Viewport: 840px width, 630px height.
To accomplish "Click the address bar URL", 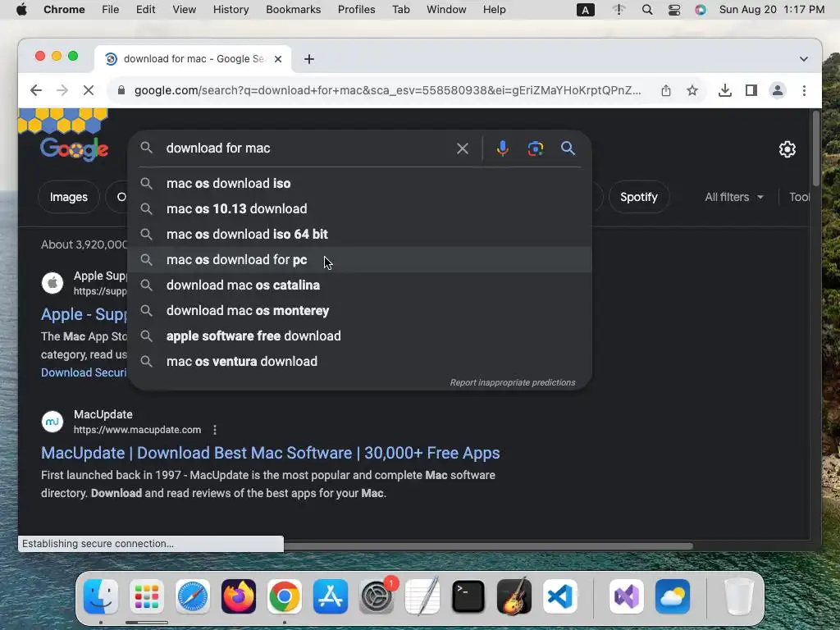I will coord(387,90).
